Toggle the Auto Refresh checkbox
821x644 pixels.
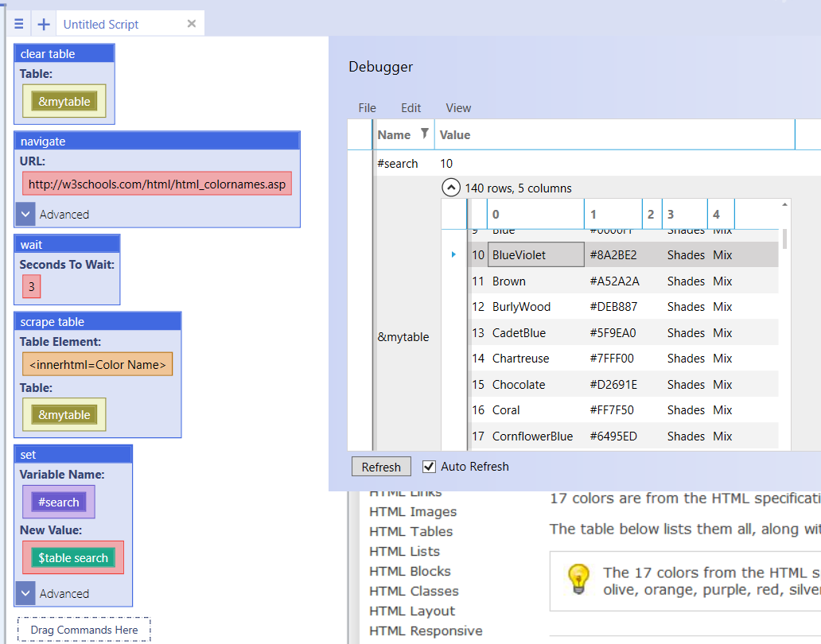429,466
